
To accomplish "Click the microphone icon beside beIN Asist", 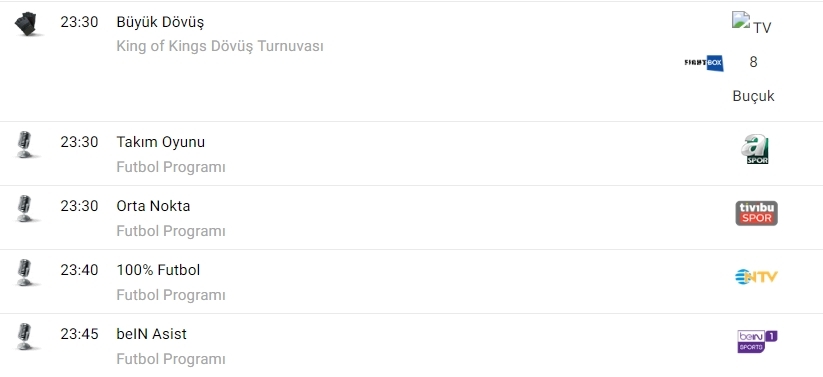I will point(24,337).
